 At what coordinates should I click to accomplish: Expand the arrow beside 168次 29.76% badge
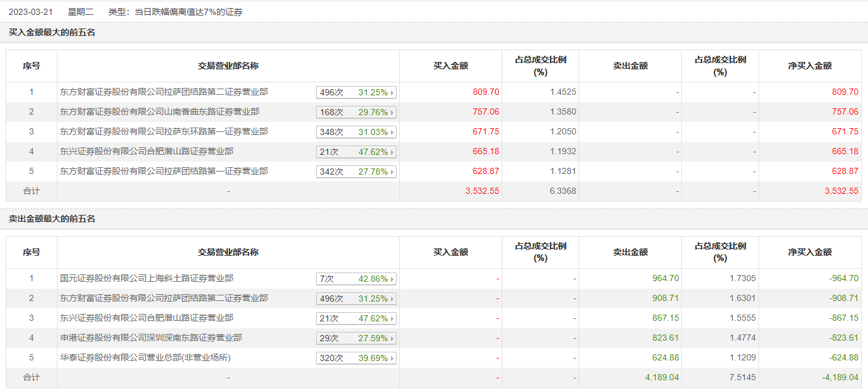[392, 113]
